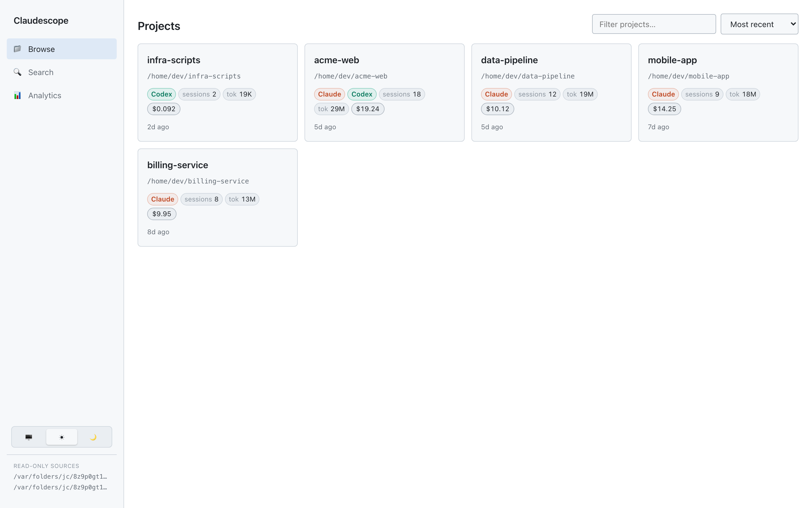The height and width of the screenshot is (508, 812).
Task: Click the Claude badge on acme-web
Action: [329, 95]
